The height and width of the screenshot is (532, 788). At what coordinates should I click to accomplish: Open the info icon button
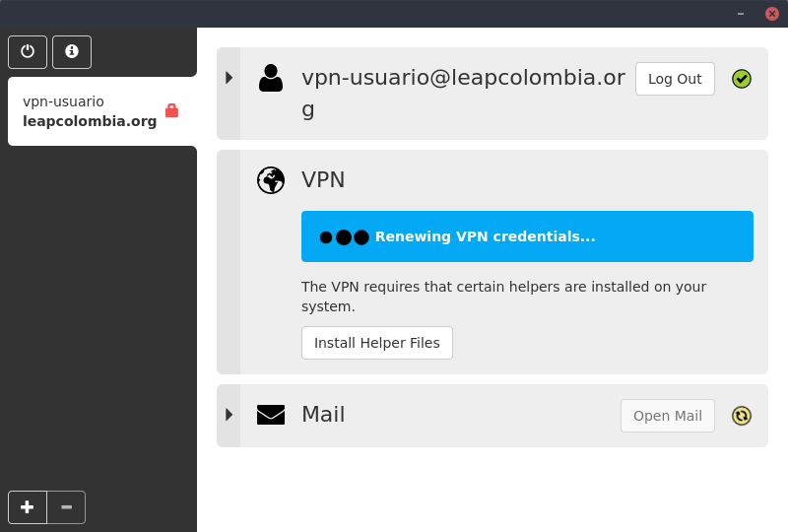tap(72, 52)
